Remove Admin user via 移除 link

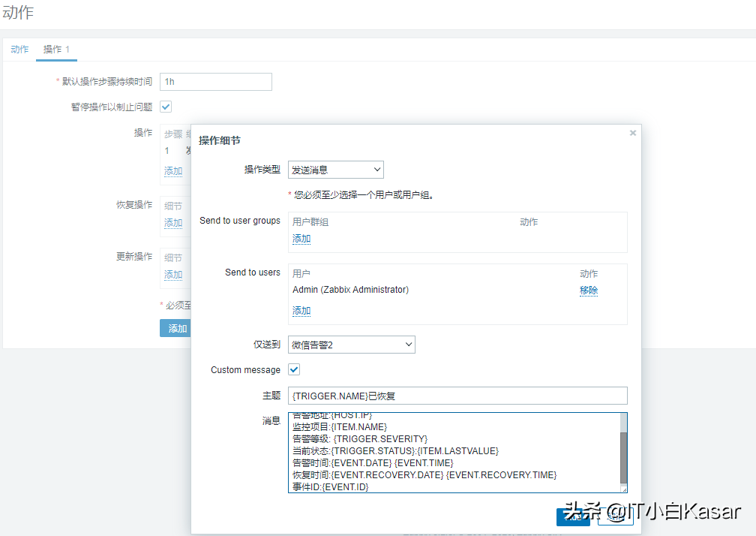tap(589, 291)
